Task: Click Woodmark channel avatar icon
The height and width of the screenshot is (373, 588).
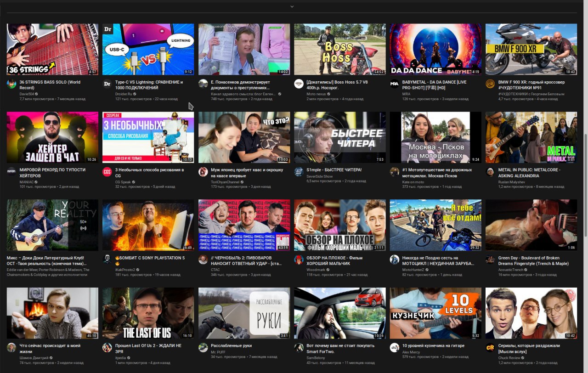Action: click(x=299, y=260)
